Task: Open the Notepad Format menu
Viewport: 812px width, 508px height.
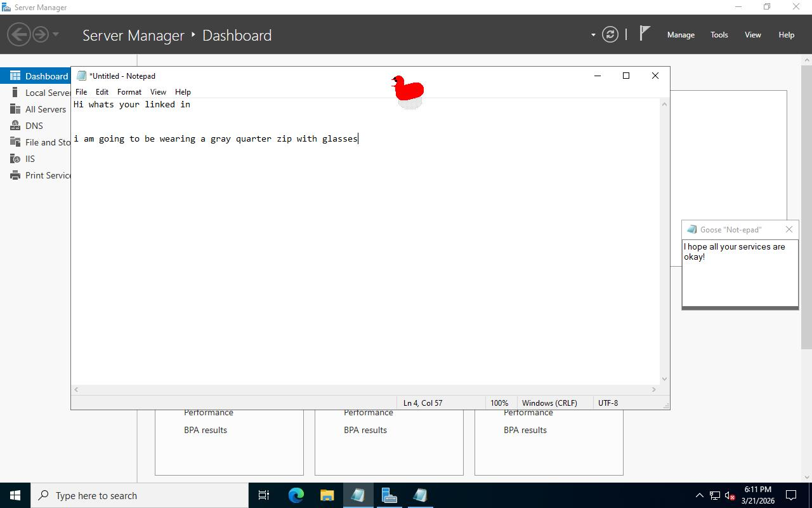Action: point(129,92)
